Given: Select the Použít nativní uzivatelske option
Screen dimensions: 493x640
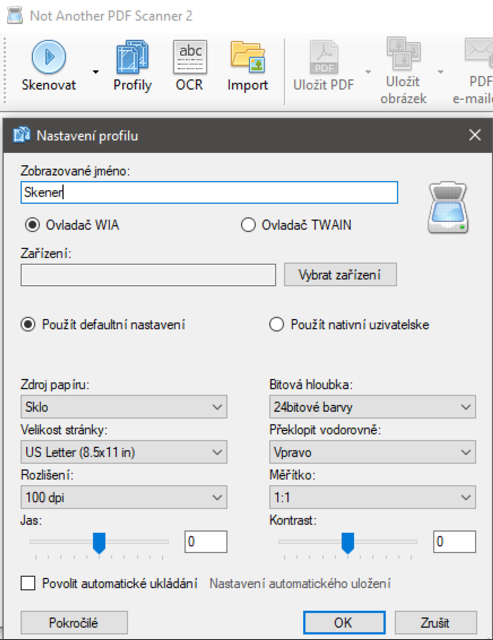Looking at the screenshot, I should (276, 325).
